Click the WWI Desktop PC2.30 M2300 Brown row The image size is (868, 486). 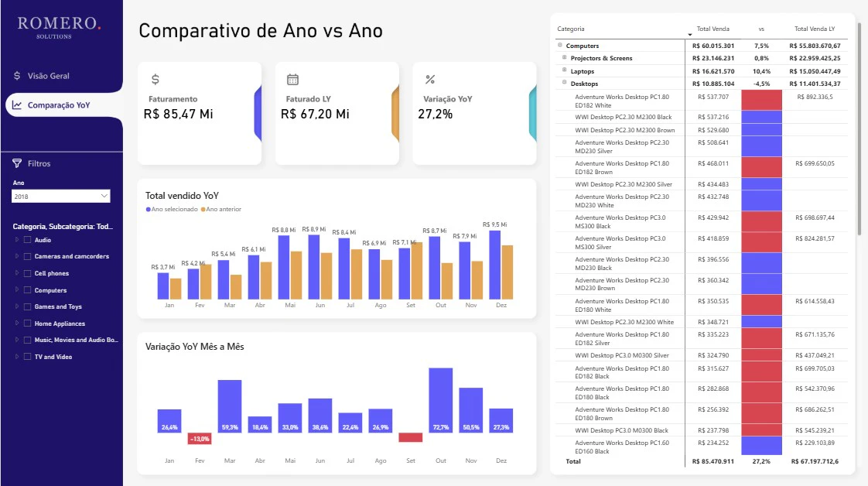702,130
